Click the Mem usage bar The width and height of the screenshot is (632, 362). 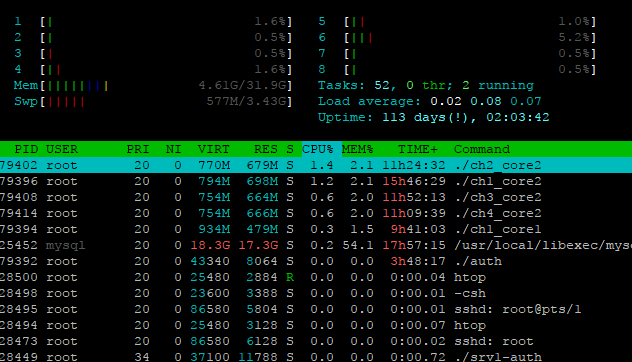(153, 85)
